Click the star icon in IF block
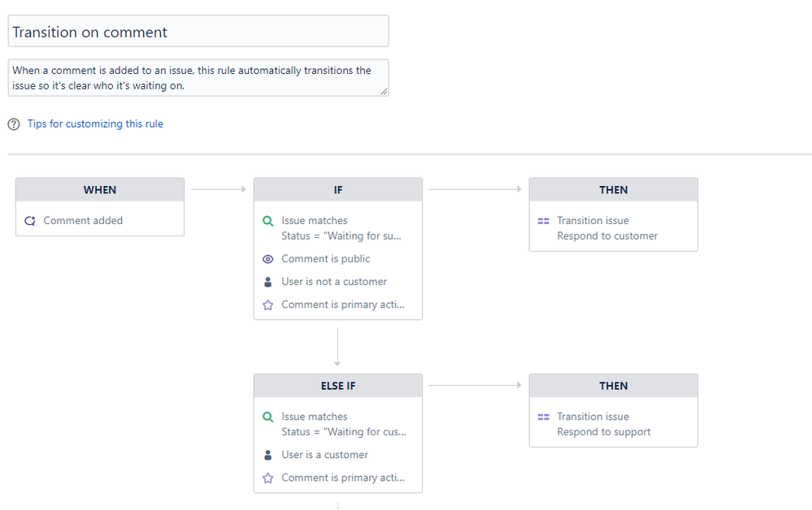Viewport: 812px width, 510px height. 268,305
